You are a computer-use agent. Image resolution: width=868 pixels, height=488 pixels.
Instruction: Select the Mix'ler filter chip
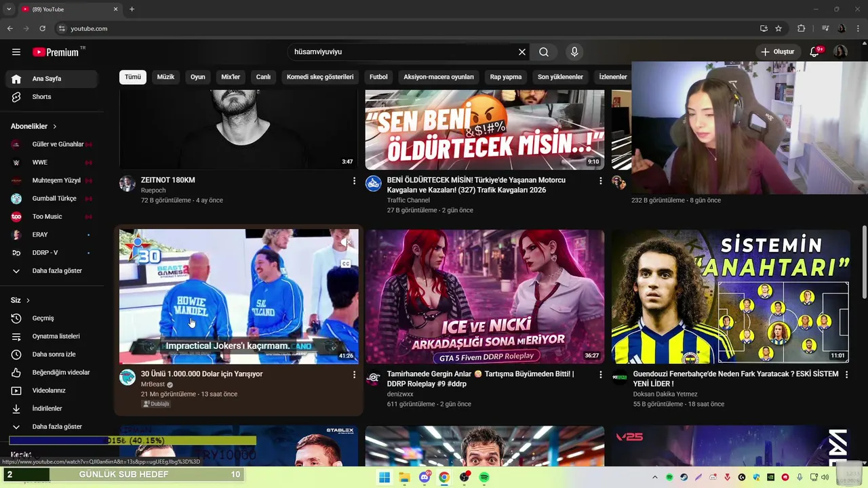pos(231,77)
